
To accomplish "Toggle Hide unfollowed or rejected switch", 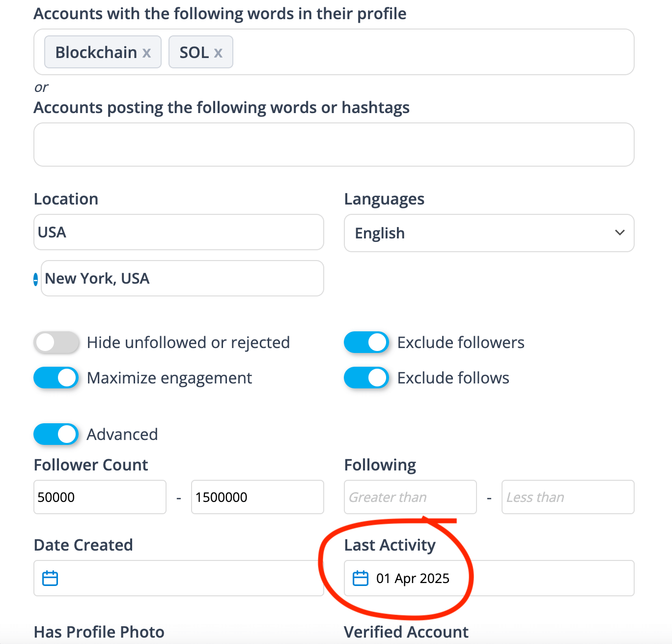I will [56, 343].
